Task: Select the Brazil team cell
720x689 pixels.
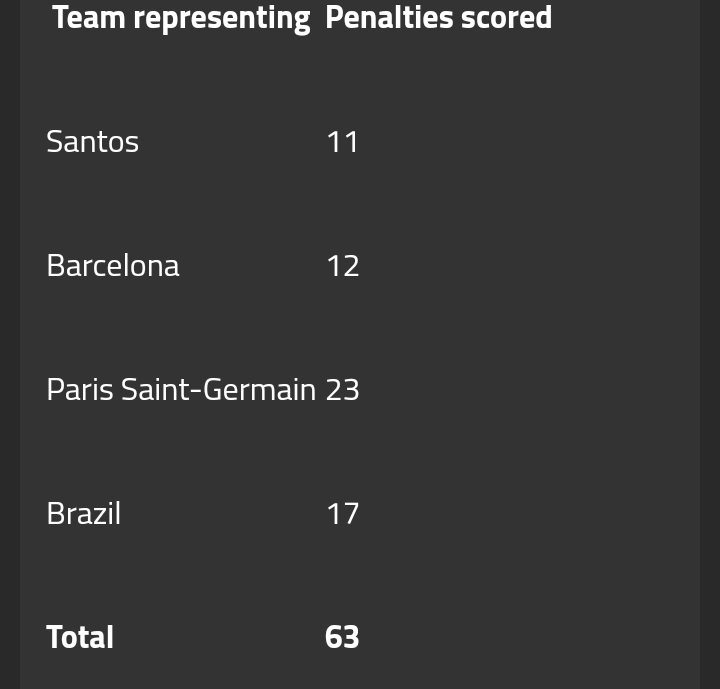Action: click(84, 513)
